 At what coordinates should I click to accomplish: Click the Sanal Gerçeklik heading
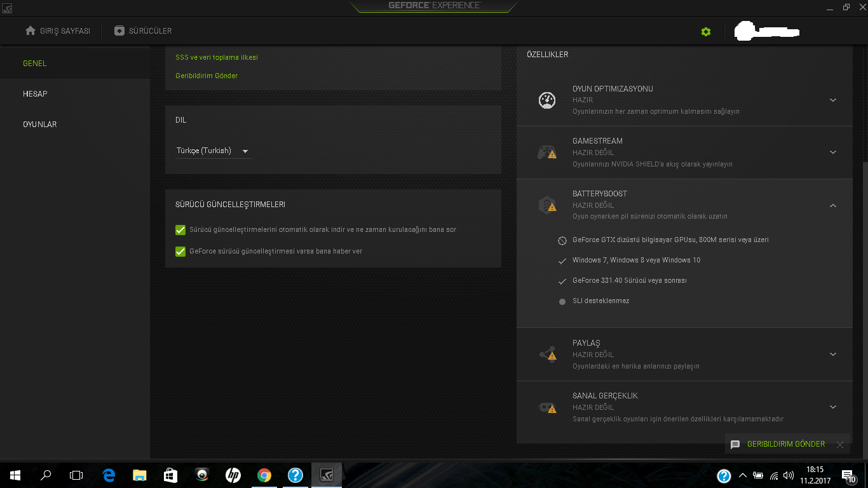pyautogui.click(x=605, y=396)
